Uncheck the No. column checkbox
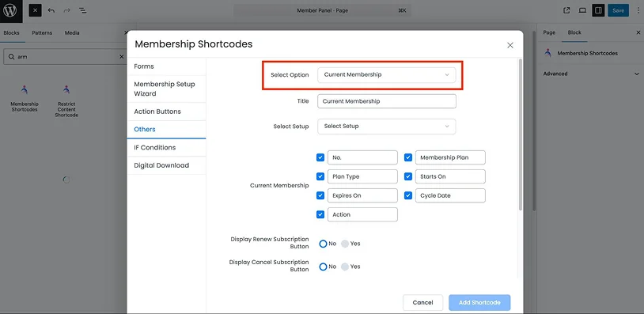 (320, 157)
